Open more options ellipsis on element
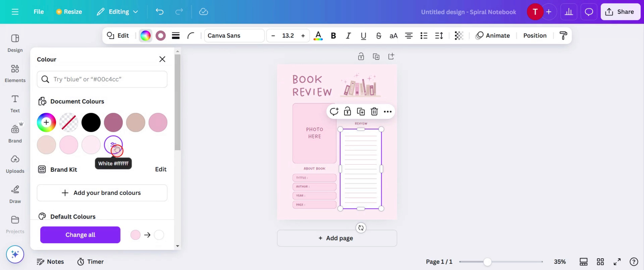 [388, 112]
